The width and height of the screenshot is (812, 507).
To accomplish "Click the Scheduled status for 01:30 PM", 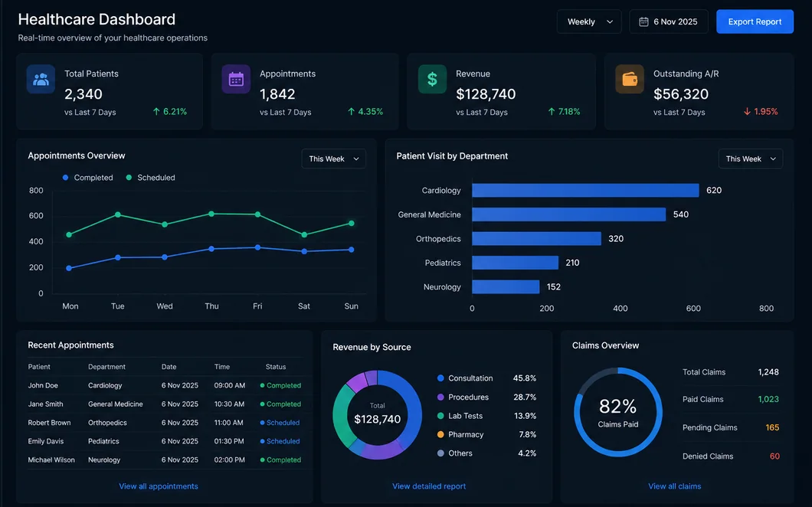I will point(280,441).
